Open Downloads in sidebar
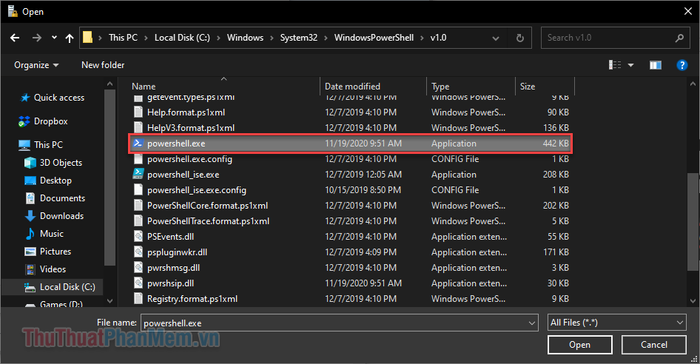Viewport: 700px width, 364px height. click(54, 216)
